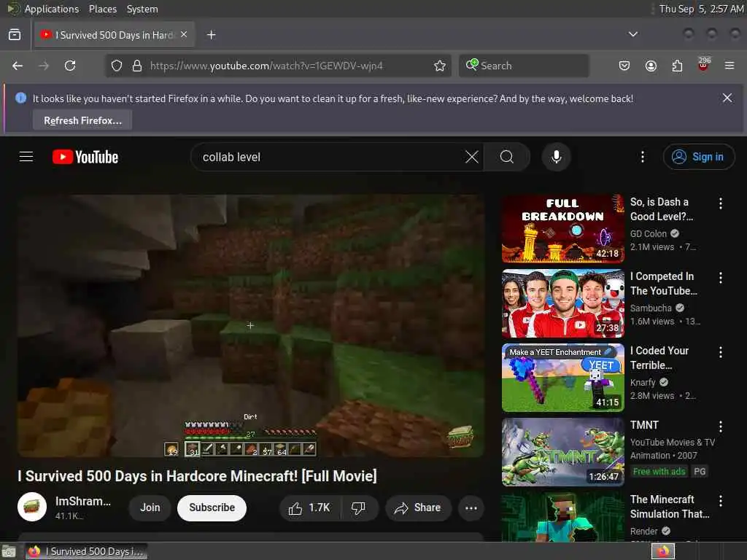Open 'So, is Dash a Good Level?' title
The width and height of the screenshot is (747, 560).
click(661, 209)
